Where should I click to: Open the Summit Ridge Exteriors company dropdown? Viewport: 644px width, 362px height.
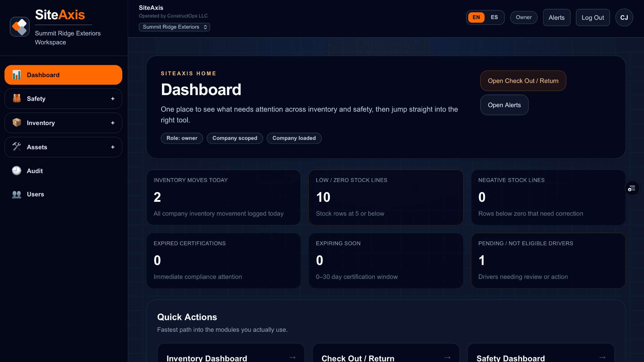click(174, 27)
